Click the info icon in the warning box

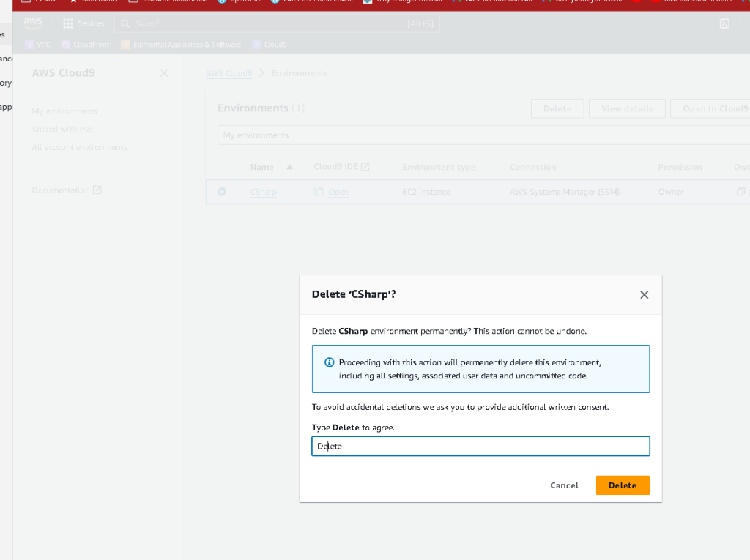point(329,362)
